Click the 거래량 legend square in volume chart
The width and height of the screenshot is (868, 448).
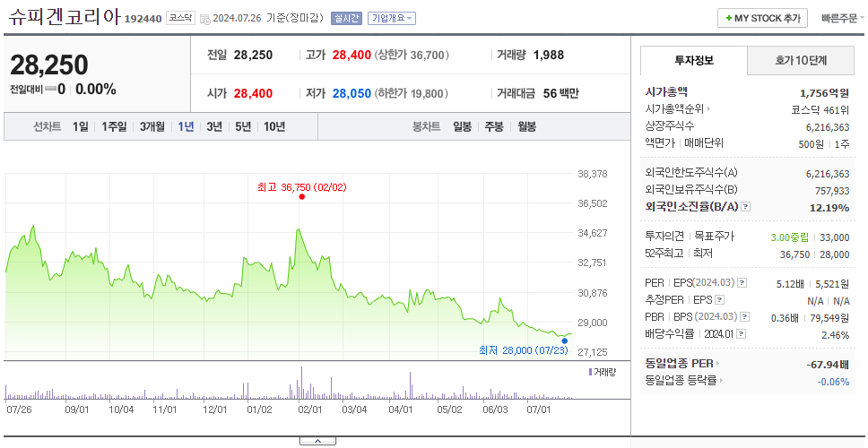click(590, 372)
